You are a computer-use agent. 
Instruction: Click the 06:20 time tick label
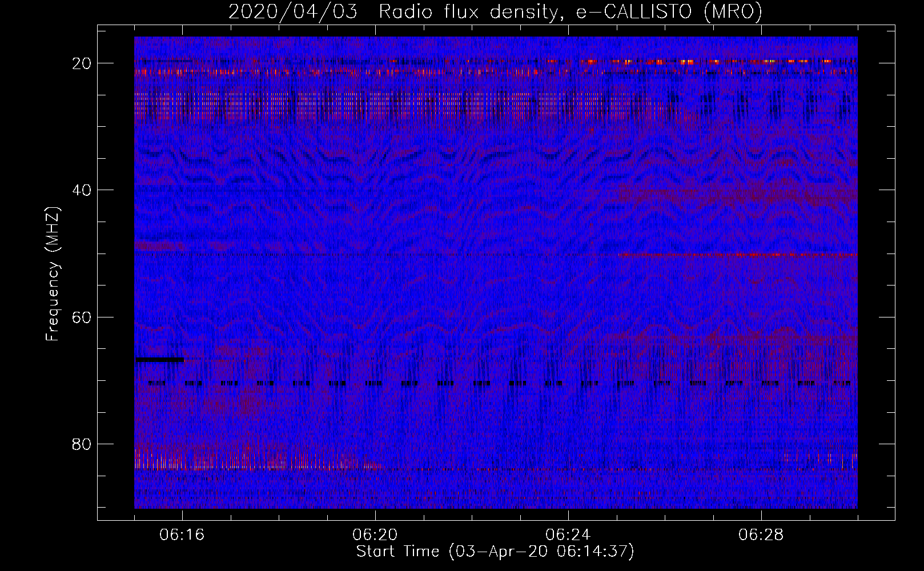pyautogui.click(x=375, y=535)
